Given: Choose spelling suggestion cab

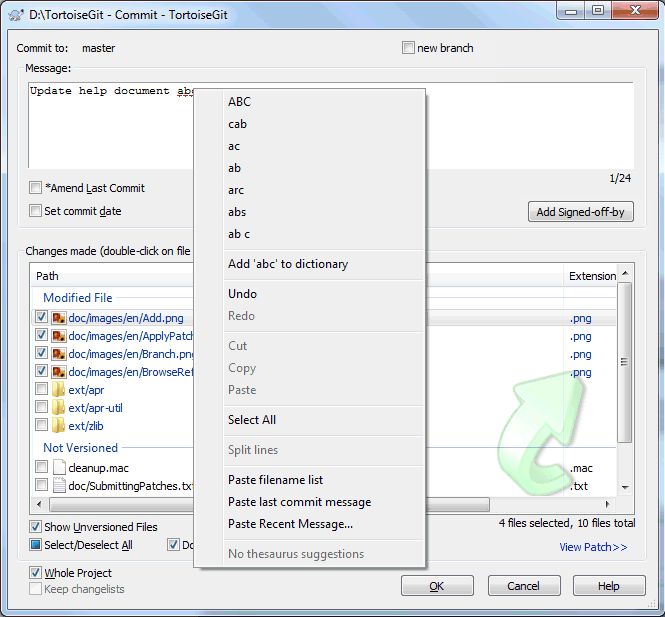Looking at the screenshot, I should (310, 124).
